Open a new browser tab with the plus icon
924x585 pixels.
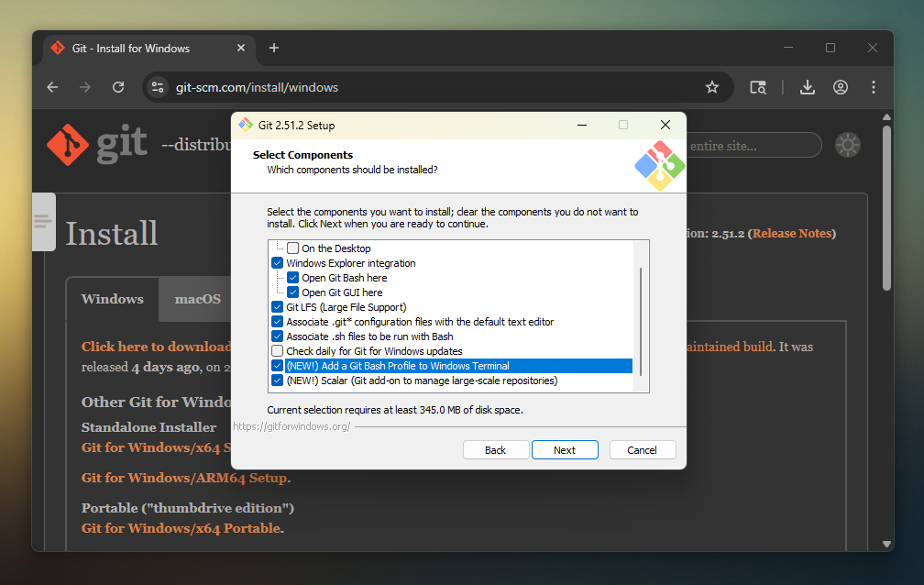(273, 48)
